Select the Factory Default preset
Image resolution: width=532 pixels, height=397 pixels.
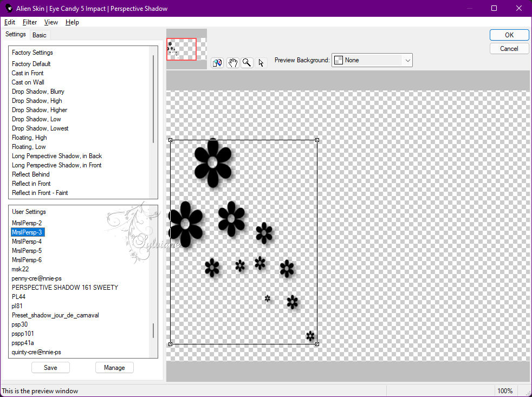pos(31,64)
